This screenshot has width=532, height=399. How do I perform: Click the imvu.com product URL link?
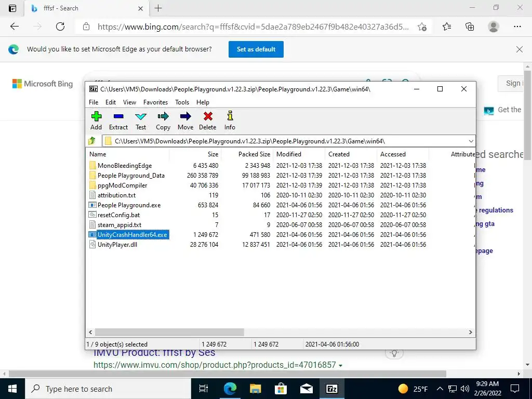point(215,365)
